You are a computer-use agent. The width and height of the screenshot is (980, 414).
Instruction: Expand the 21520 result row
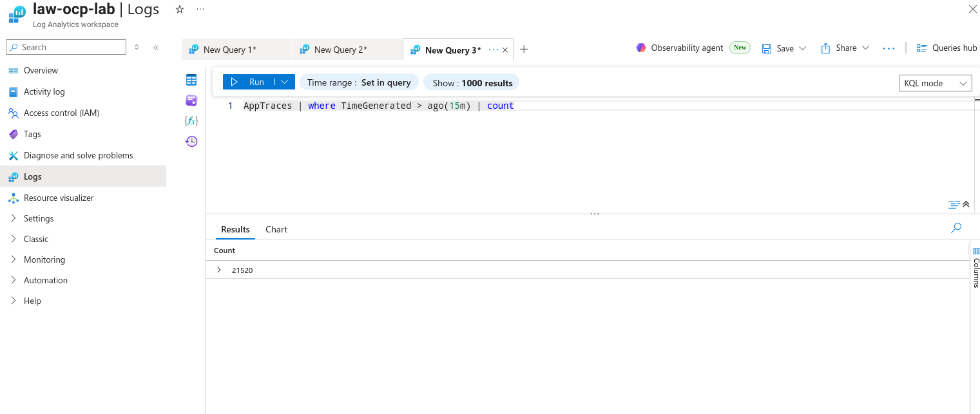219,270
